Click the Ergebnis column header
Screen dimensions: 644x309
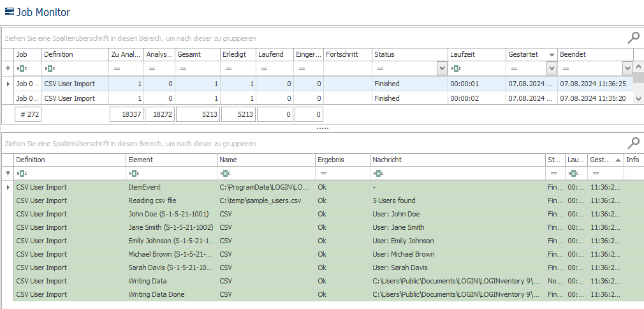tap(342, 160)
